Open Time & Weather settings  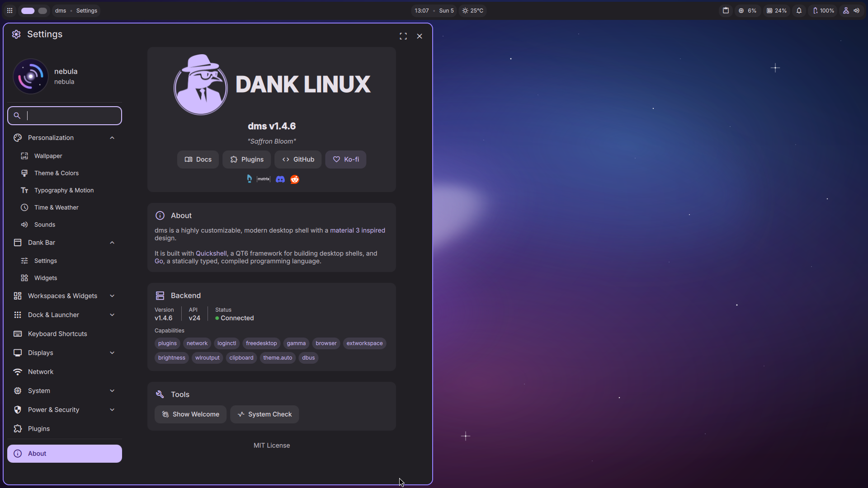pos(65,207)
